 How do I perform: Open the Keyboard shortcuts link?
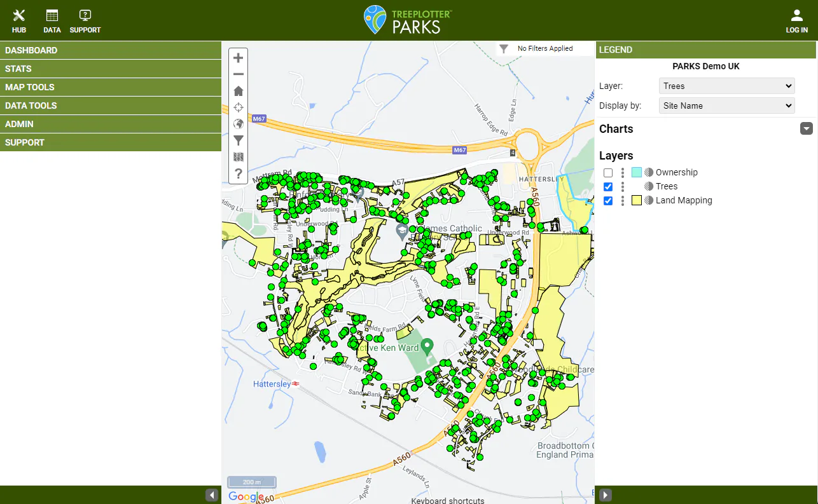(447, 500)
